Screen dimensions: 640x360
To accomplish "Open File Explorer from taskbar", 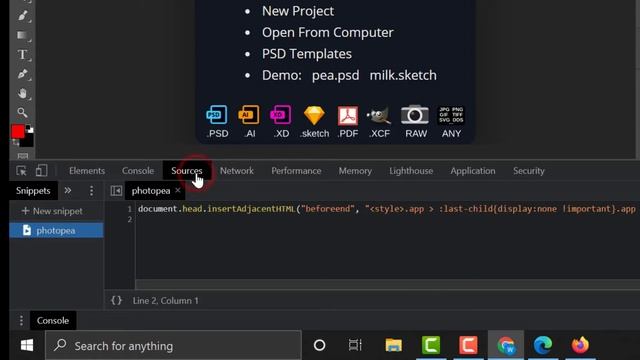I will (x=393, y=345).
